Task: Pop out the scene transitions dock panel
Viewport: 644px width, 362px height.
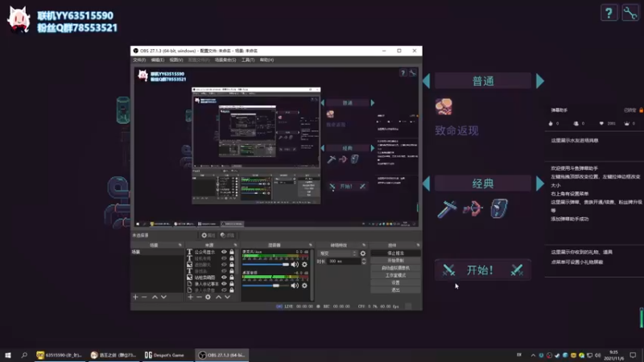Action: tap(364, 245)
